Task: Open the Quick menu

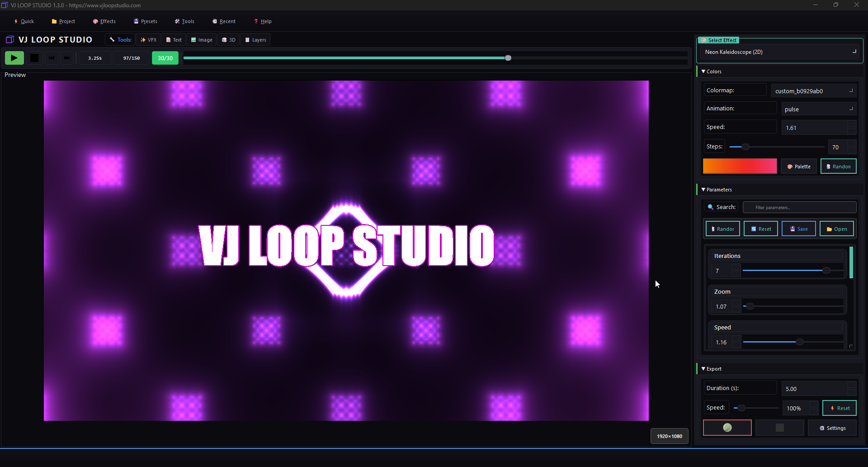Action: point(24,21)
